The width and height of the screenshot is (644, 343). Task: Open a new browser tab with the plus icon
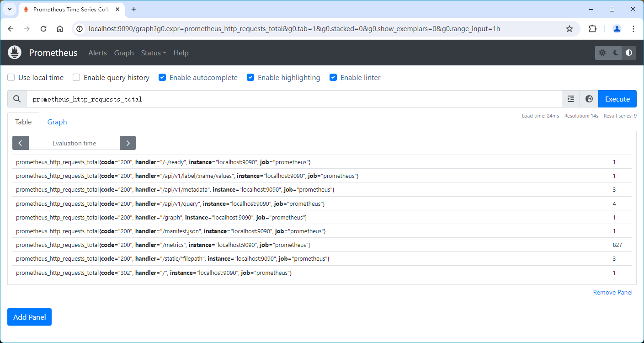pos(134,9)
